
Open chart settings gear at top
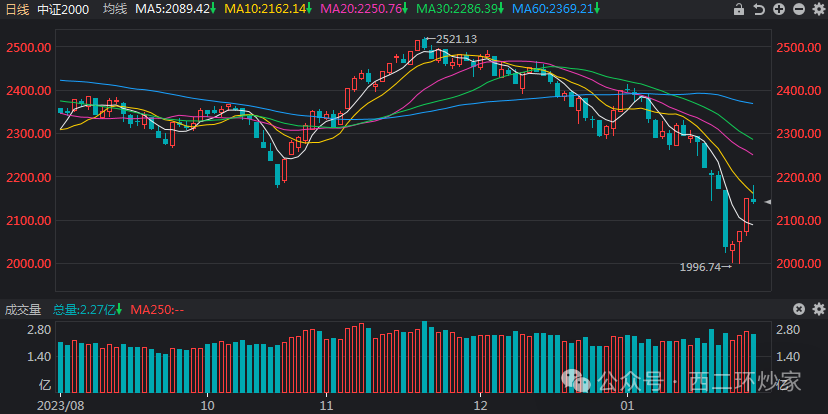816,9
